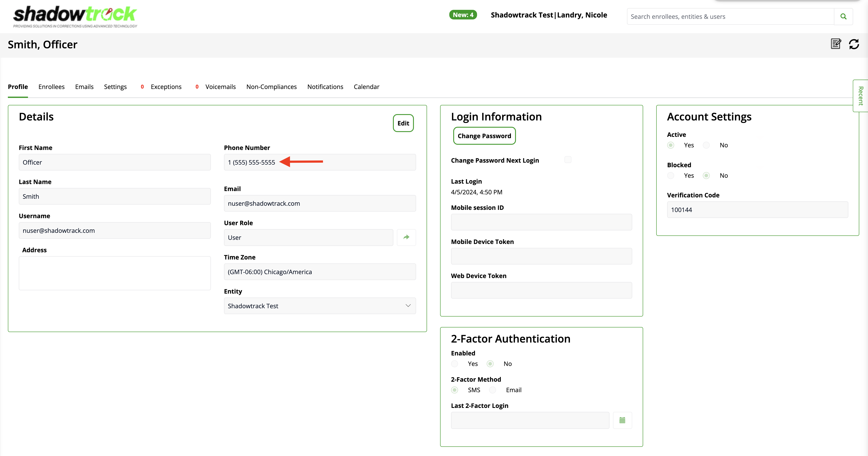868x456 pixels.
Task: Click the New: 4 notification badge
Action: click(463, 15)
